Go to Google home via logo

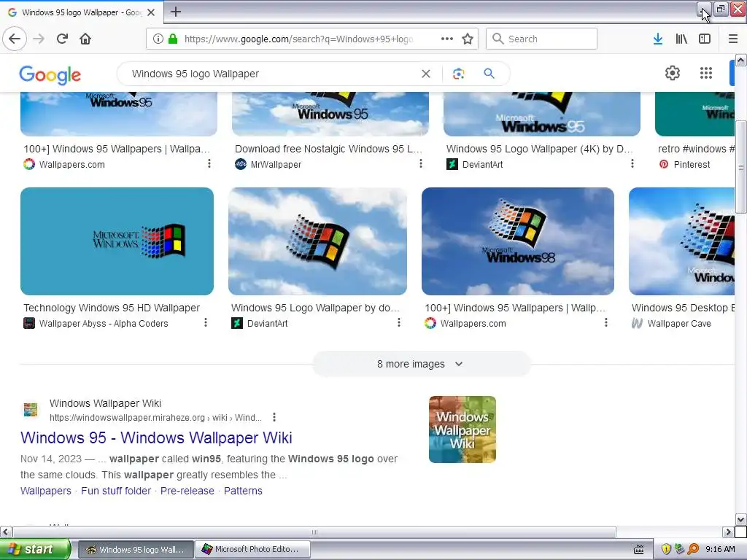50,75
